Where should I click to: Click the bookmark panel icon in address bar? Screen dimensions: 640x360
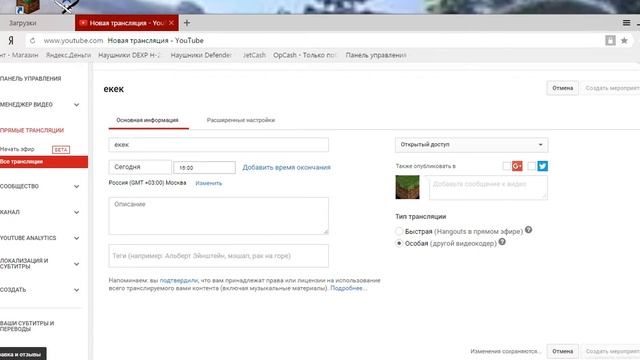pyautogui.click(x=610, y=40)
